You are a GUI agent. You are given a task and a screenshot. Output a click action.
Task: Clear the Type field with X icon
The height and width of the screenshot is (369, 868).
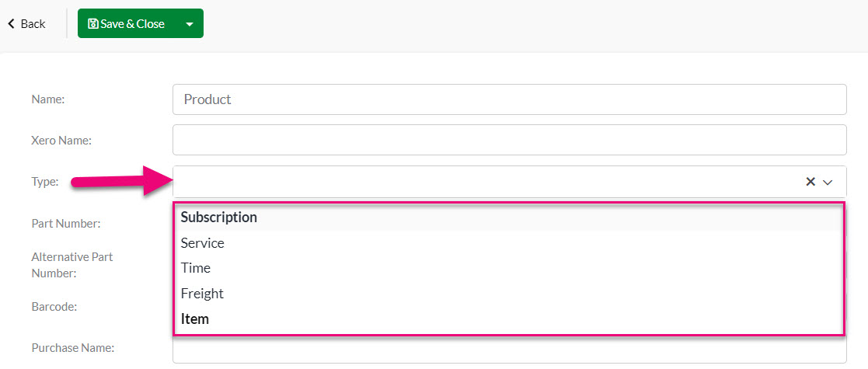pos(810,182)
